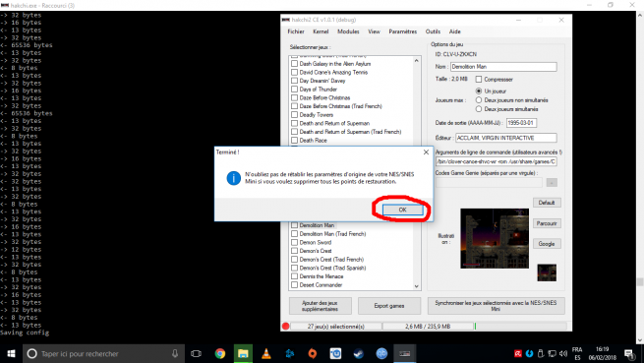Click the Windows Start button
Image resolution: width=644 pixels, height=363 pixels.
tap(11, 353)
